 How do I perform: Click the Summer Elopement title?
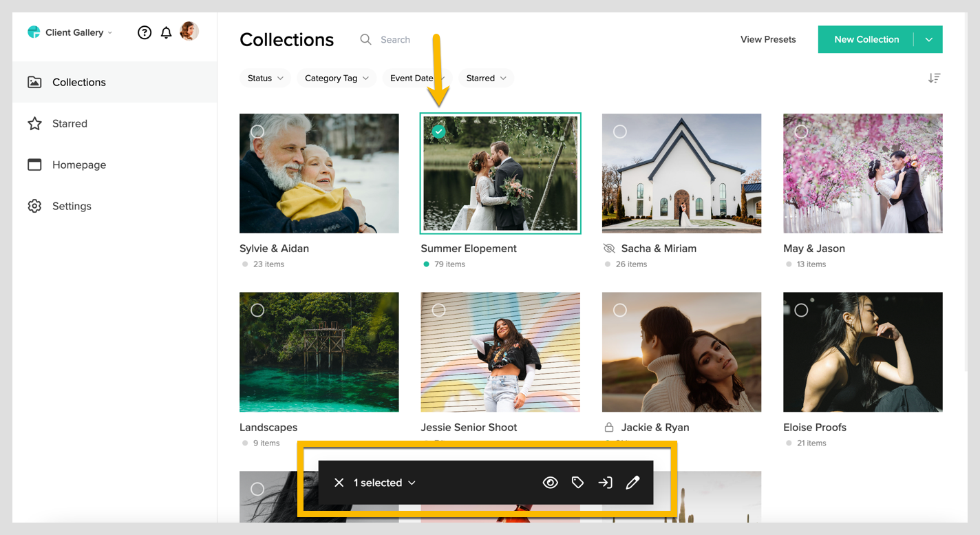(469, 249)
